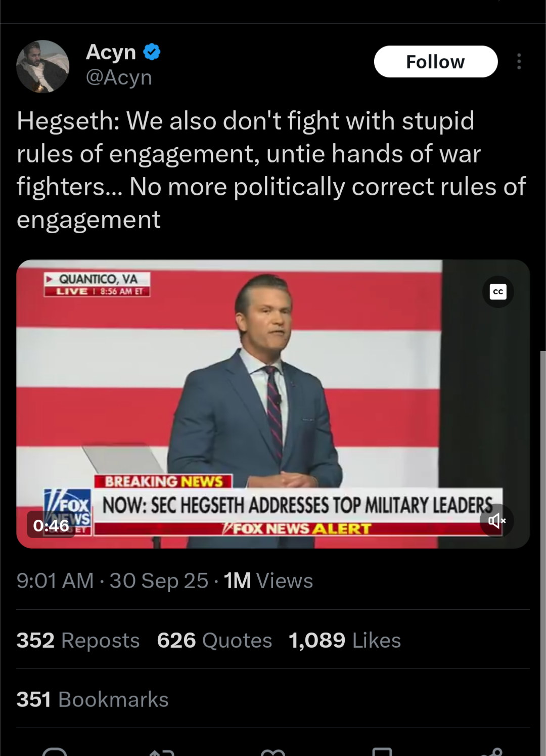This screenshot has height=756, width=546.
Task: Toggle closed captions on the video
Action: (498, 292)
